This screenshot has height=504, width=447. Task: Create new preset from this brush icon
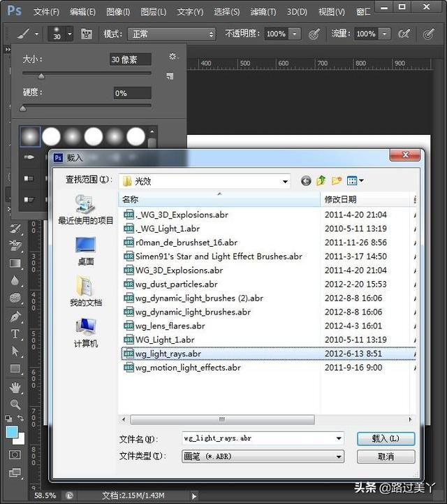click(x=170, y=76)
